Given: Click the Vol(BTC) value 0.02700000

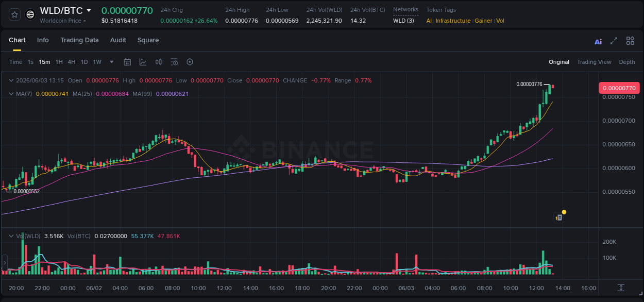Looking at the screenshot, I should pos(110,236).
